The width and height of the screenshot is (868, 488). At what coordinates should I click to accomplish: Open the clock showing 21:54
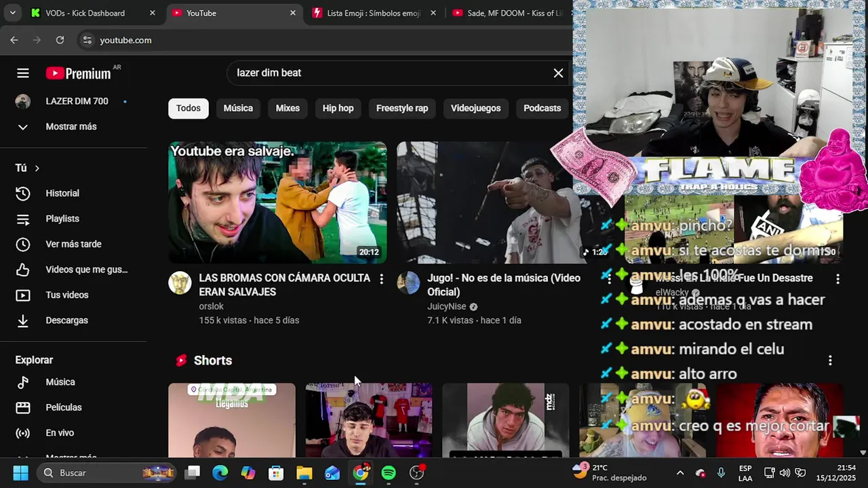[x=836, y=473]
